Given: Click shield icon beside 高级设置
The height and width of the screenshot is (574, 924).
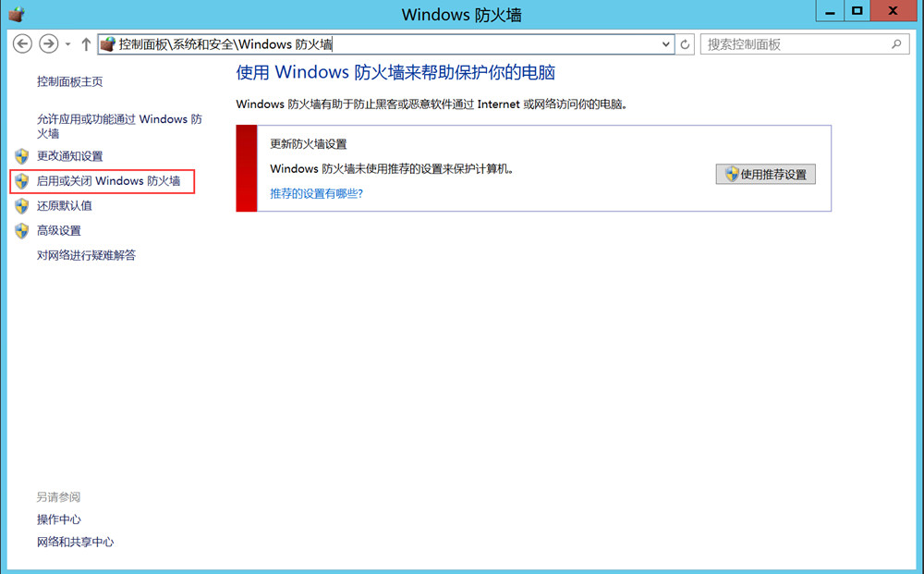Looking at the screenshot, I should pyautogui.click(x=22, y=231).
